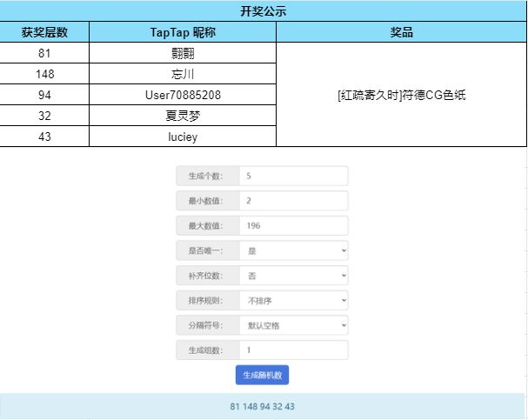Select the prize cell 符德CG色纸

pyautogui.click(x=401, y=95)
